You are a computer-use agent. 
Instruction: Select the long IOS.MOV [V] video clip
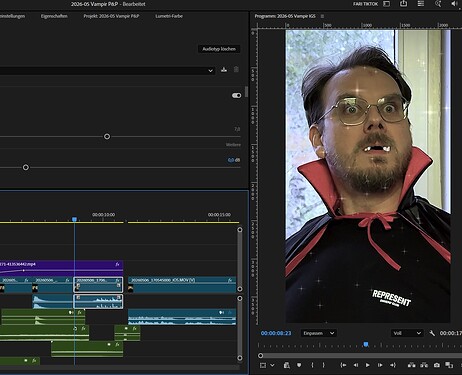[x=182, y=285]
